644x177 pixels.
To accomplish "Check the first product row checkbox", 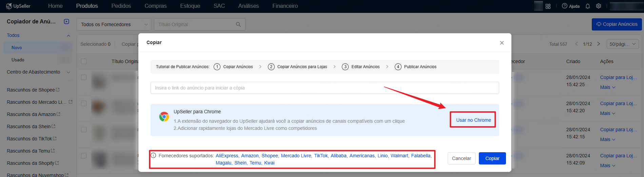I will [x=84, y=77].
